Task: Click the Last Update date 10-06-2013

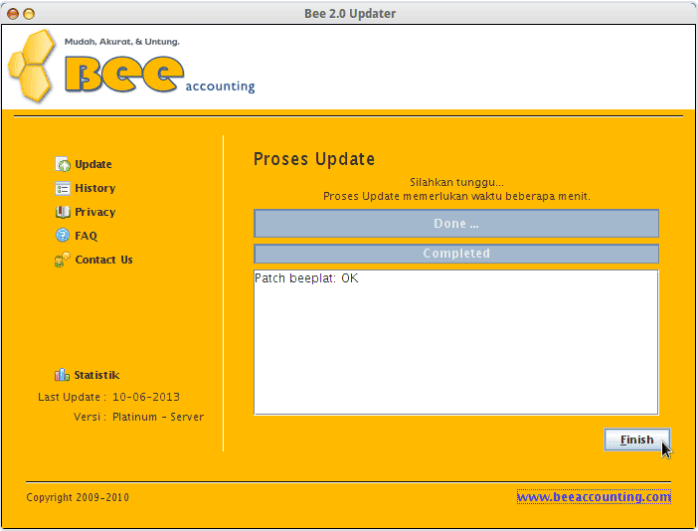Action: pyautogui.click(x=146, y=397)
